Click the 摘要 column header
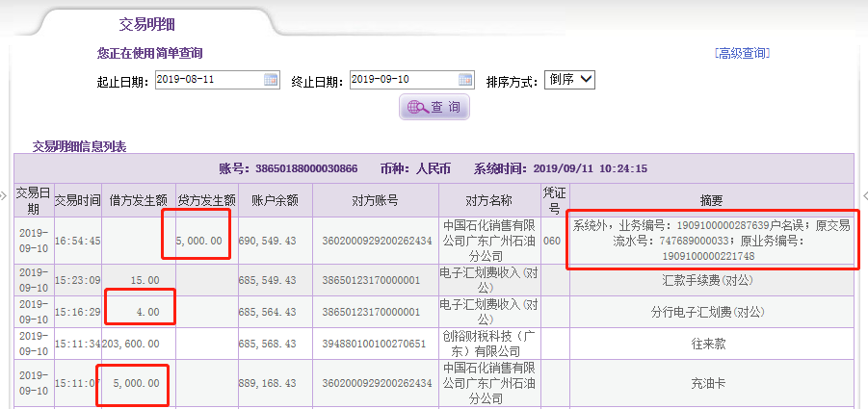The width and height of the screenshot is (868, 409). (x=711, y=200)
